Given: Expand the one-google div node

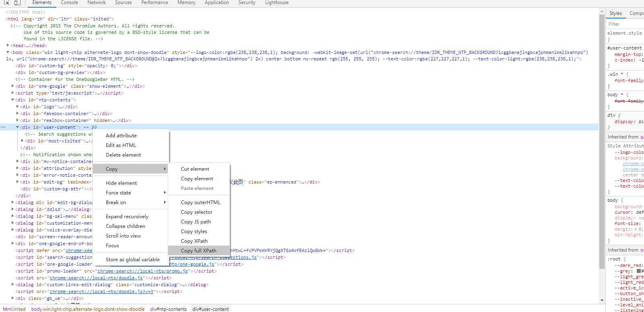Looking at the screenshot, I should [x=13, y=86].
